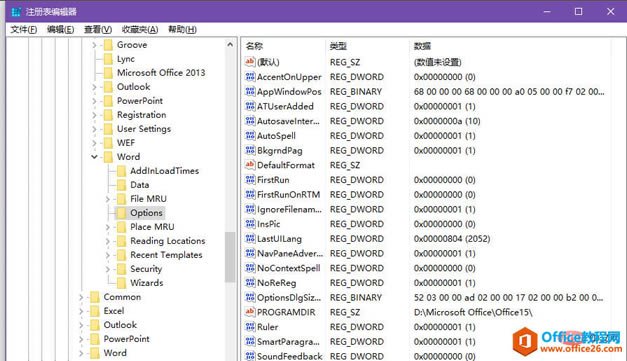Click the FirstRun value icon
Image resolution: width=627 pixels, height=361 pixels.
pyautogui.click(x=250, y=180)
